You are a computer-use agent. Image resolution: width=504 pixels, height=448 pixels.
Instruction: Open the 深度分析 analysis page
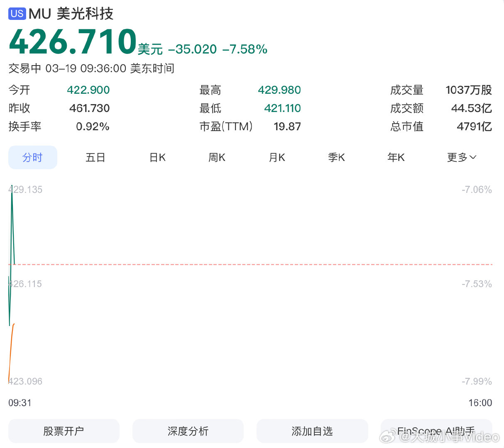click(188, 431)
